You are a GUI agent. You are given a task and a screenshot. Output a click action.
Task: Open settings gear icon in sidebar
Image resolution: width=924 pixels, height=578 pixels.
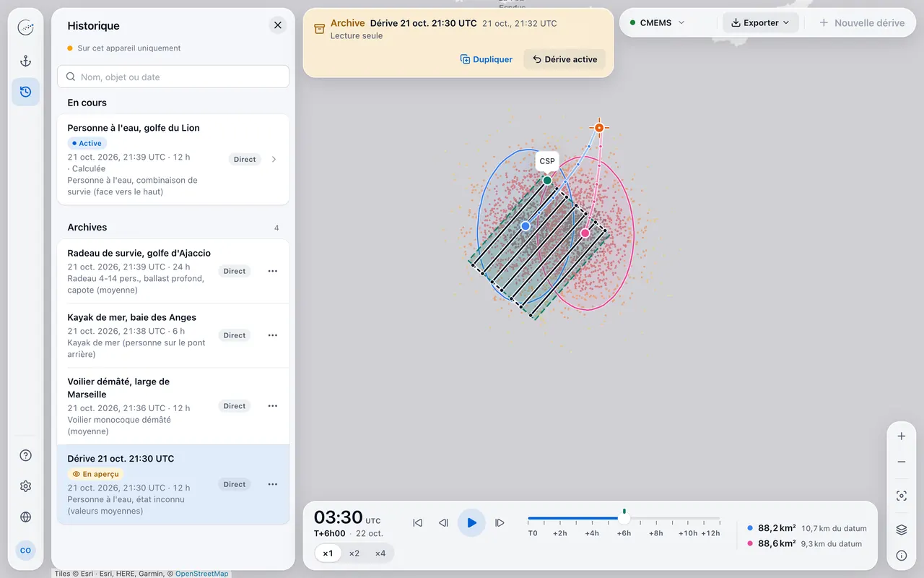pyautogui.click(x=25, y=486)
